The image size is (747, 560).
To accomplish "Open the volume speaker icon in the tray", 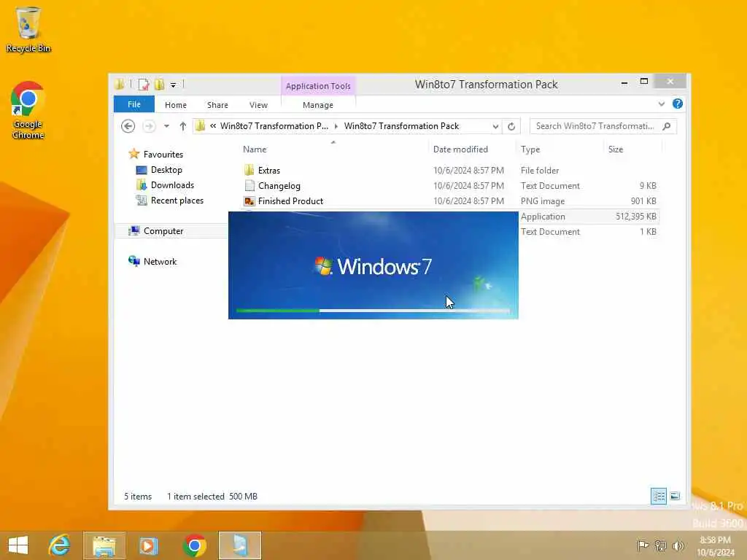I will [678, 545].
